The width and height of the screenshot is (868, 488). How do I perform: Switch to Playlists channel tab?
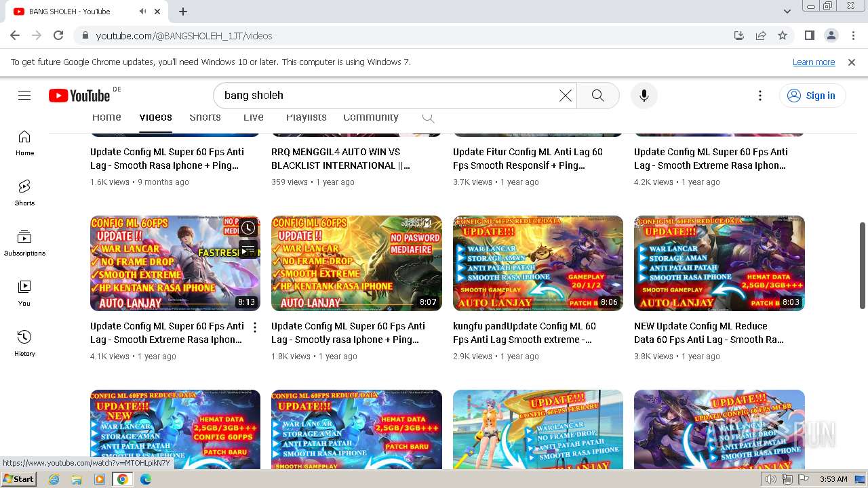pyautogui.click(x=306, y=117)
